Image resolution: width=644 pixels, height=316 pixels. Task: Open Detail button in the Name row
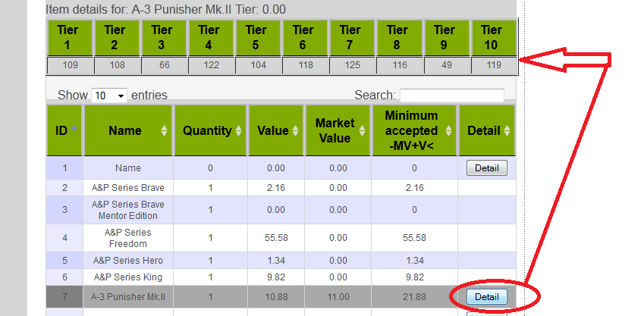[x=487, y=167]
